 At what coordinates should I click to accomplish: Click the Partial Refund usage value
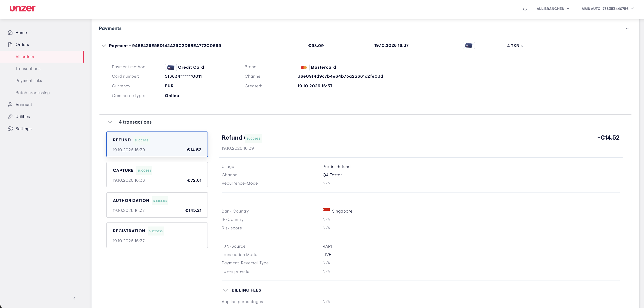click(x=336, y=167)
